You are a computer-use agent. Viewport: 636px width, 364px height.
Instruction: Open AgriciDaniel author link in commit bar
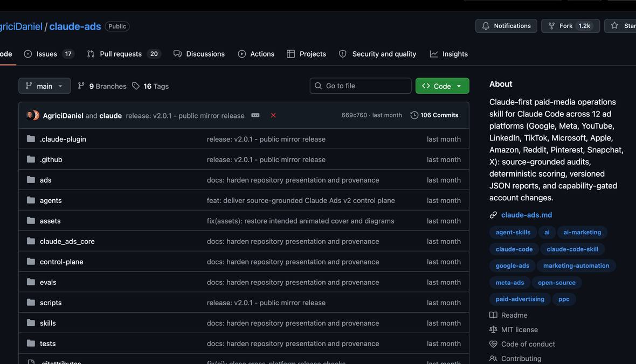pos(63,116)
